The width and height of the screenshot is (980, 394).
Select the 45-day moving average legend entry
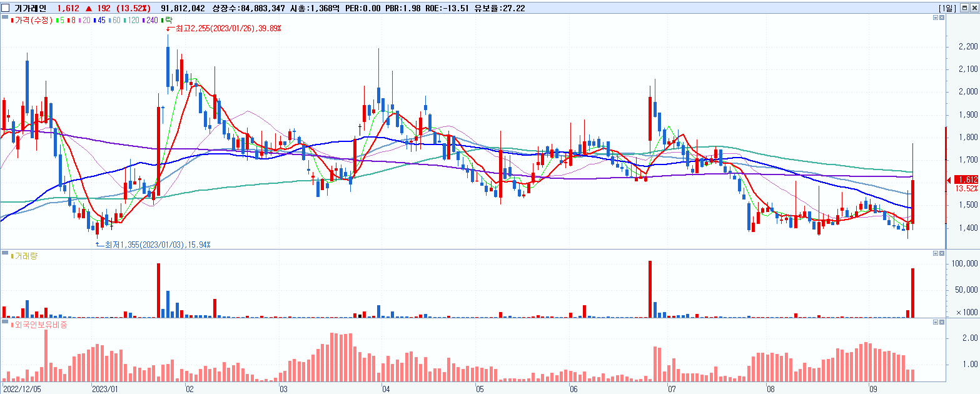pyautogui.click(x=99, y=21)
